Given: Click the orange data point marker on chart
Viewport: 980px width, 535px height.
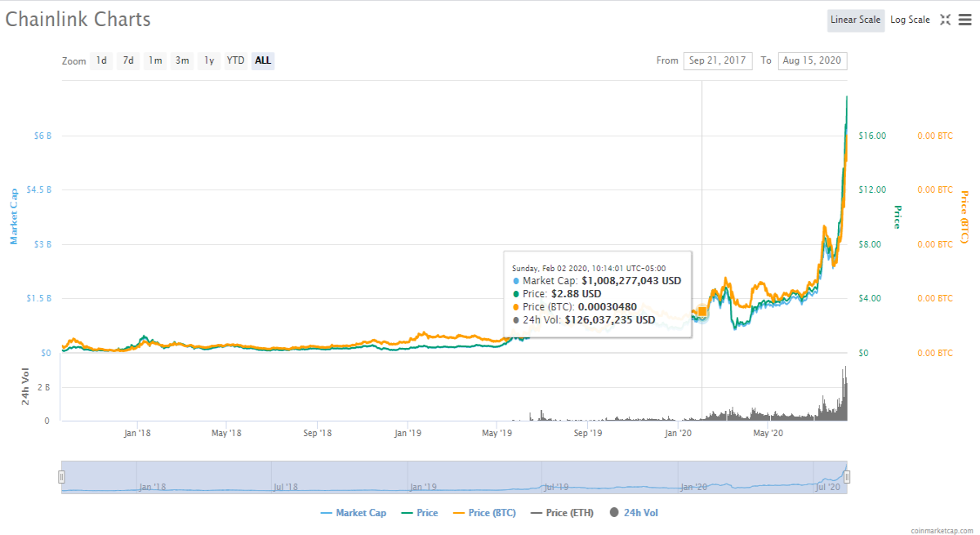Looking at the screenshot, I should (702, 311).
